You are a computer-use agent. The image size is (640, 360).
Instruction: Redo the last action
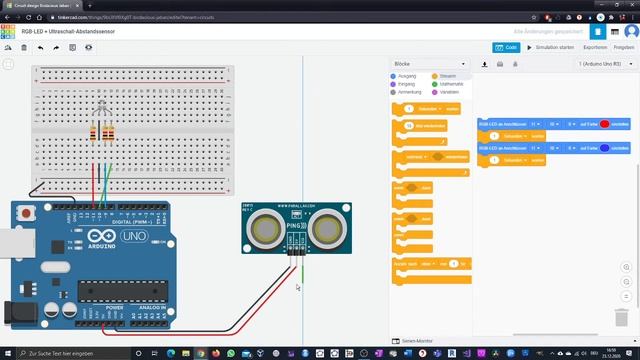[x=56, y=48]
